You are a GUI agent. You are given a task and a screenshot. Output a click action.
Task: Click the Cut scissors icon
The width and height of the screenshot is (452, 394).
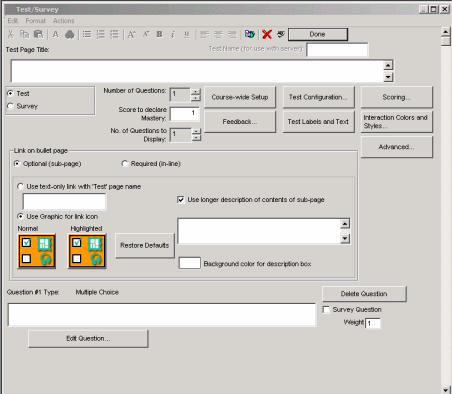[x=11, y=34]
